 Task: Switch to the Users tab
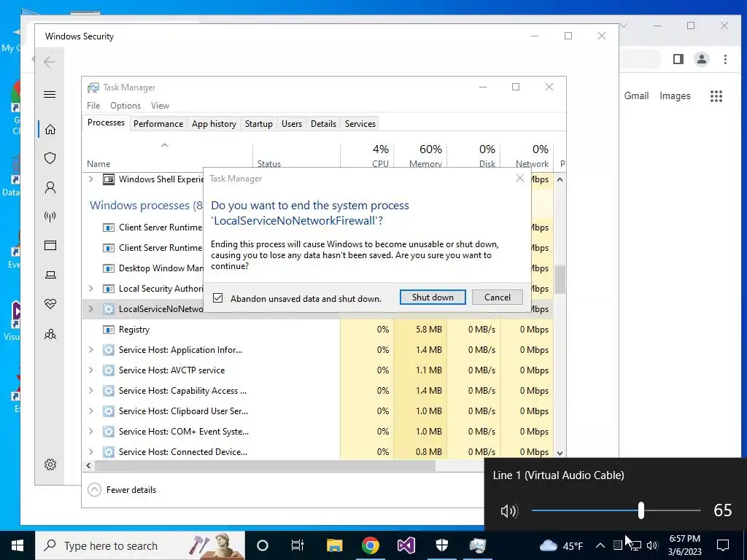click(292, 124)
